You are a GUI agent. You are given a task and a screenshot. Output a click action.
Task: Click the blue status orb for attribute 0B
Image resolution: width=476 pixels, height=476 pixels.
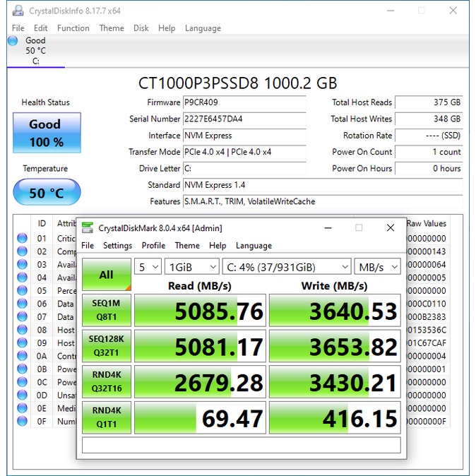22,369
